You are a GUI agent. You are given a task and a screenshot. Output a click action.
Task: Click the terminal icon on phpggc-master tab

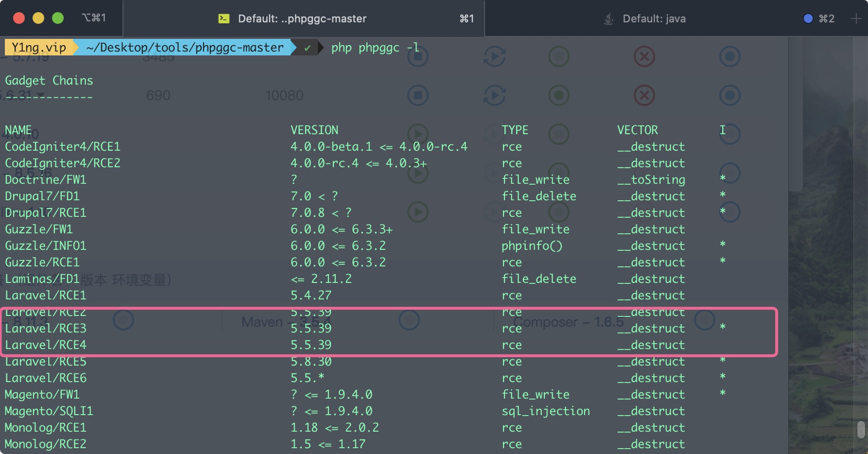click(x=224, y=18)
